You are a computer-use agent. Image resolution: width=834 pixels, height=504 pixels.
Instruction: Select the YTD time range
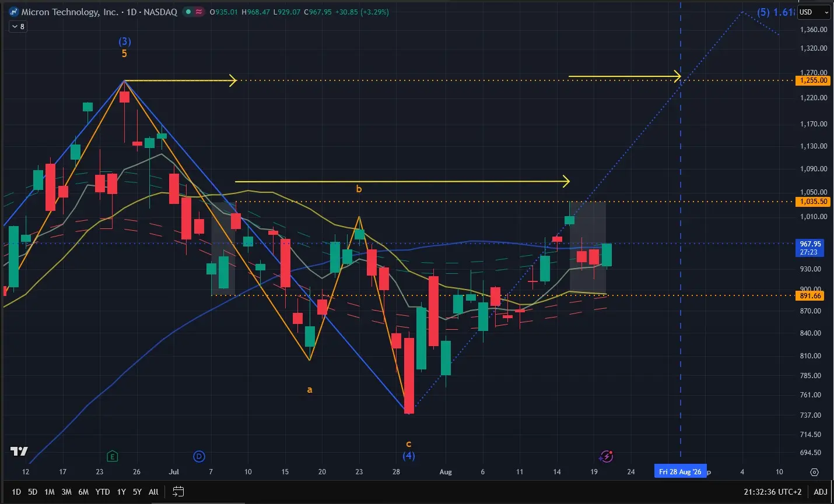103,492
